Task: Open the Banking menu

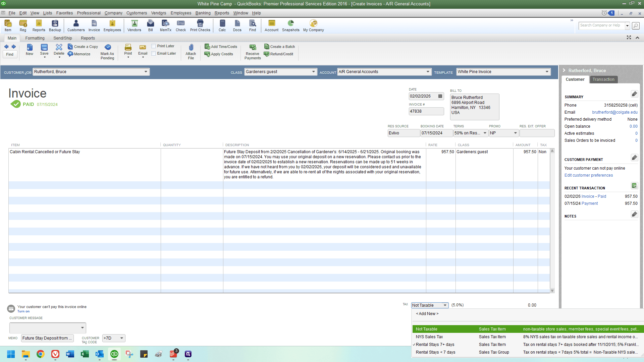Action: tap(203, 13)
